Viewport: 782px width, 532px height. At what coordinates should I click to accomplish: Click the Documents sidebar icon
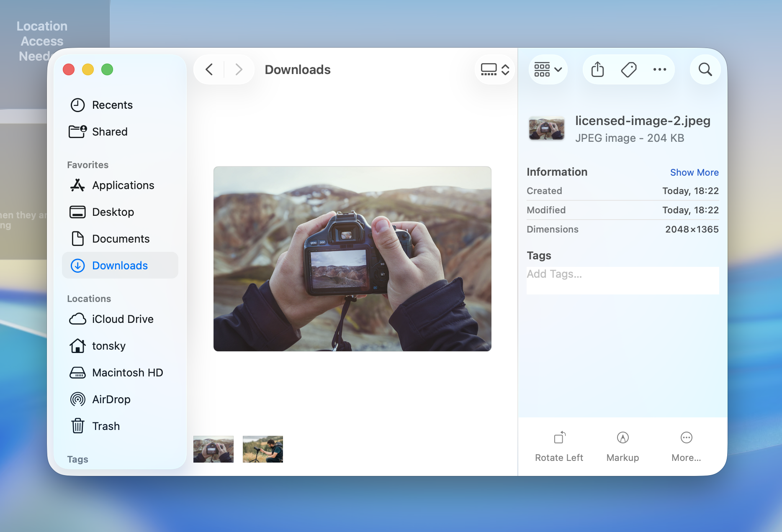tap(77, 239)
